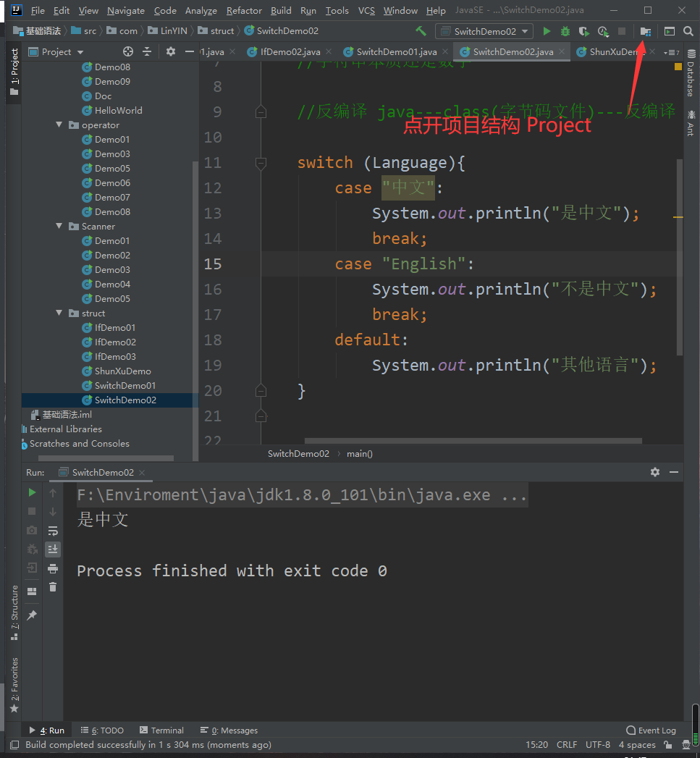This screenshot has width=700, height=758.
Task: Open the Ant side tool window
Action: pos(691,123)
